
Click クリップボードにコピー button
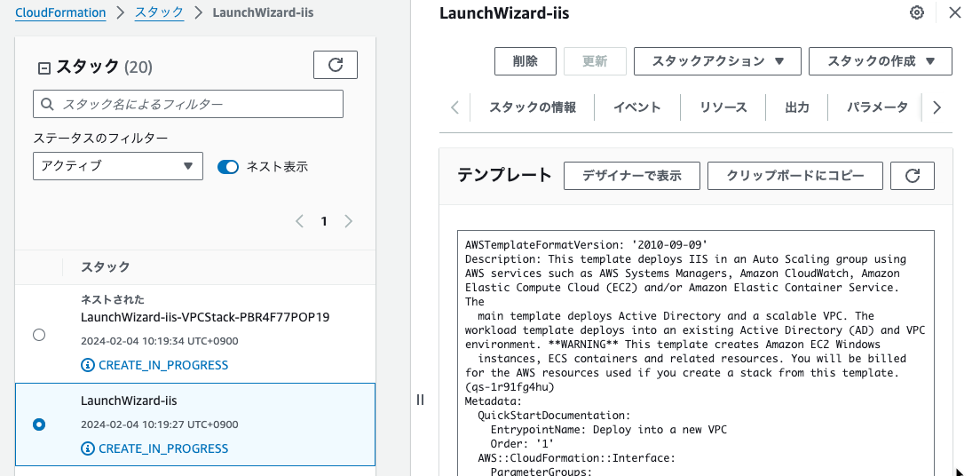795,176
